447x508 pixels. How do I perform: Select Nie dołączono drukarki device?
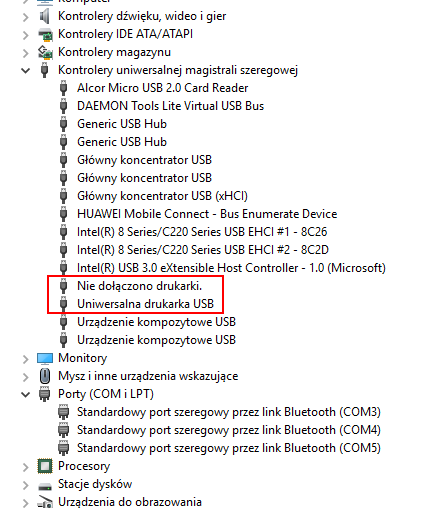[x=139, y=286]
